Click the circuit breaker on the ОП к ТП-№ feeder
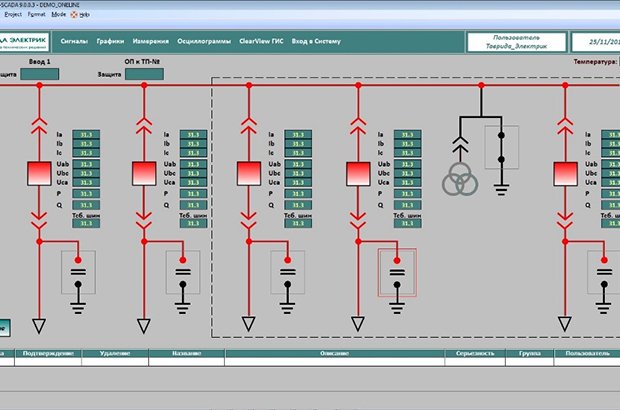This screenshot has height=410, width=620. [144, 173]
